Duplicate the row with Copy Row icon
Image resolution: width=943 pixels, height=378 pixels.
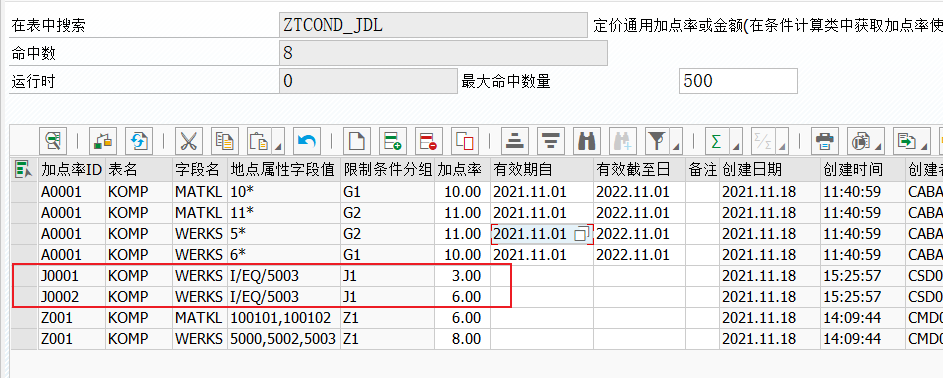[x=465, y=142]
